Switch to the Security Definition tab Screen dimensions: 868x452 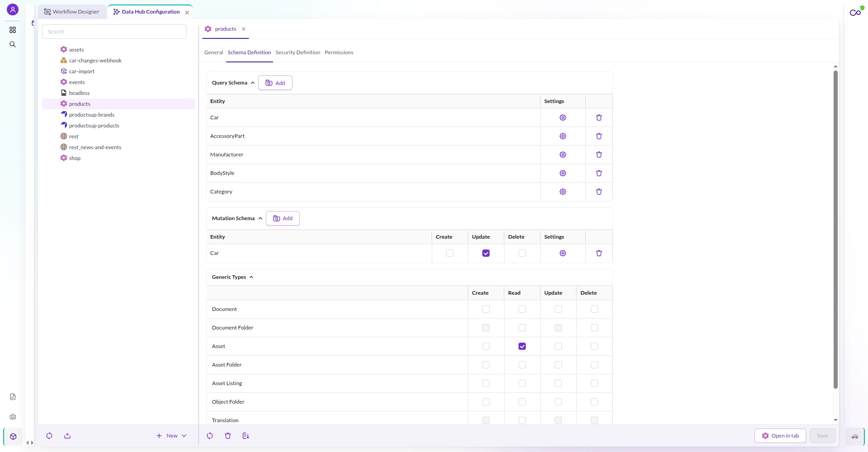[297, 52]
